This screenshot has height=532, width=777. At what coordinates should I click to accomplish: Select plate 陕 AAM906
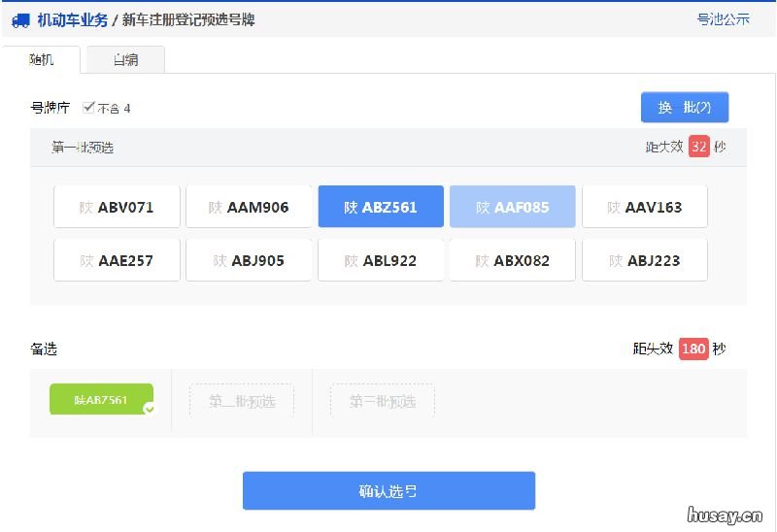(249, 207)
